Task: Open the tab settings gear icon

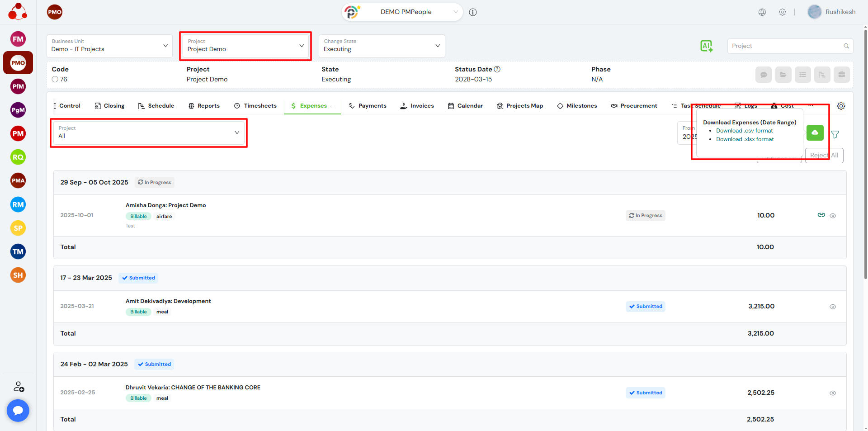Action: [x=841, y=106]
